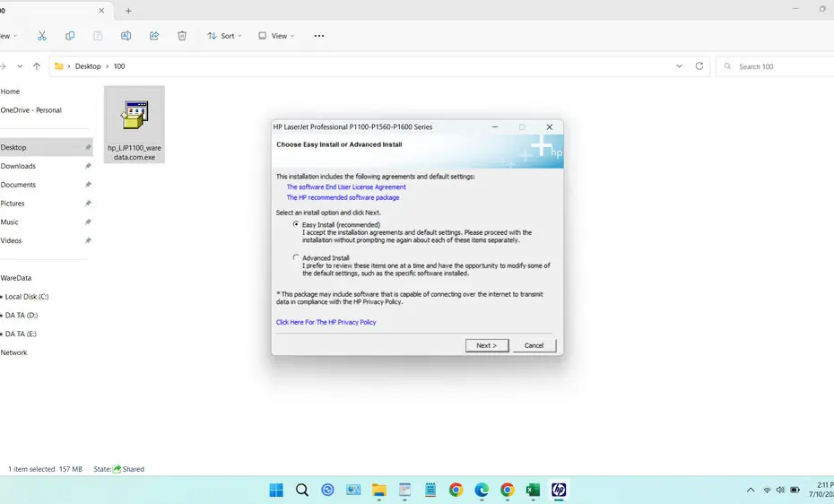Close the HP LaserJet installer dialog
Screen dimensions: 834x504
click(550, 127)
